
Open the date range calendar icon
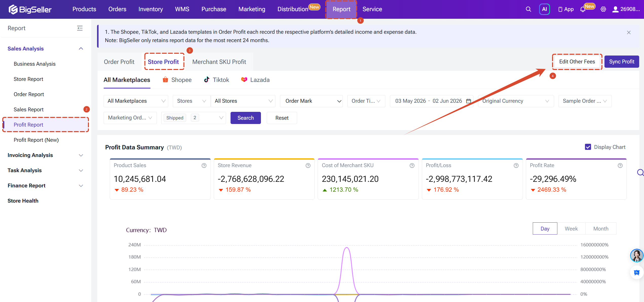[469, 101]
